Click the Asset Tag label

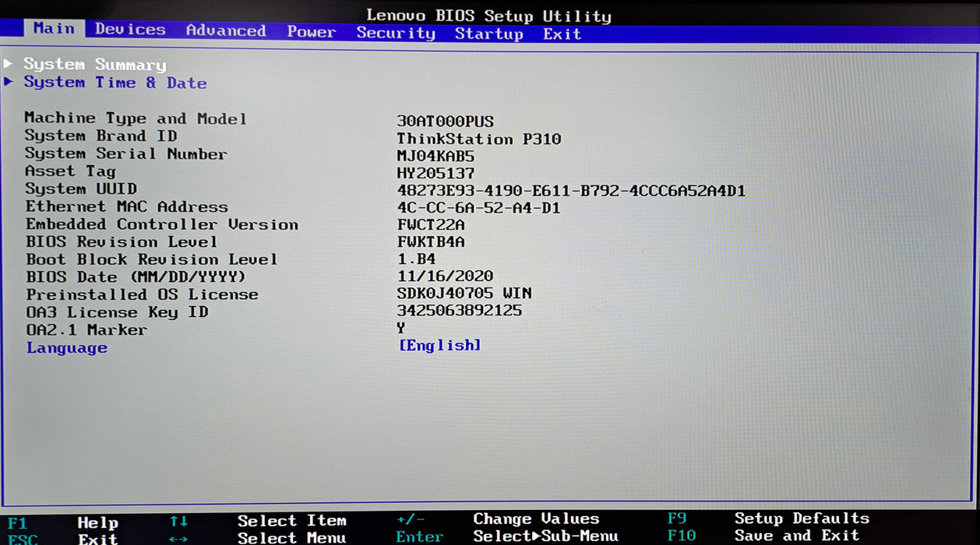coord(70,171)
